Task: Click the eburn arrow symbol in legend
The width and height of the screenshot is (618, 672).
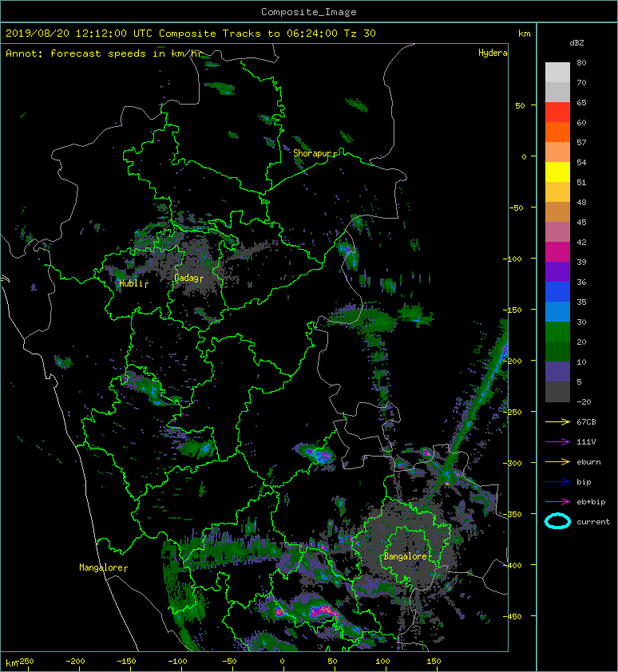Action: 557,461
